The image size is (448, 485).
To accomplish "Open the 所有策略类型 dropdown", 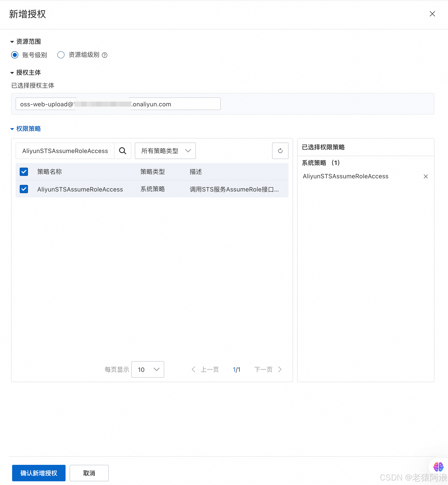I will point(165,151).
